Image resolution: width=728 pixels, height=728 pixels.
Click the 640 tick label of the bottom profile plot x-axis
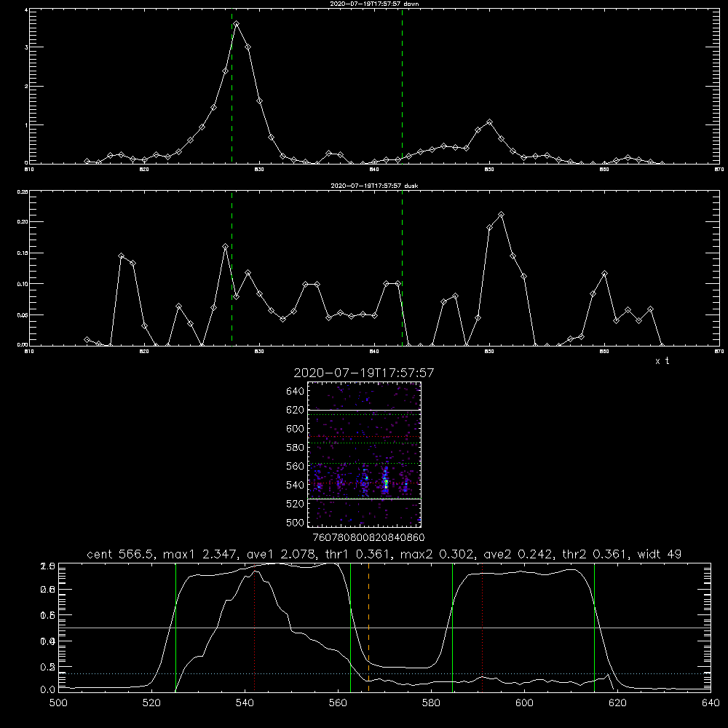point(711,703)
